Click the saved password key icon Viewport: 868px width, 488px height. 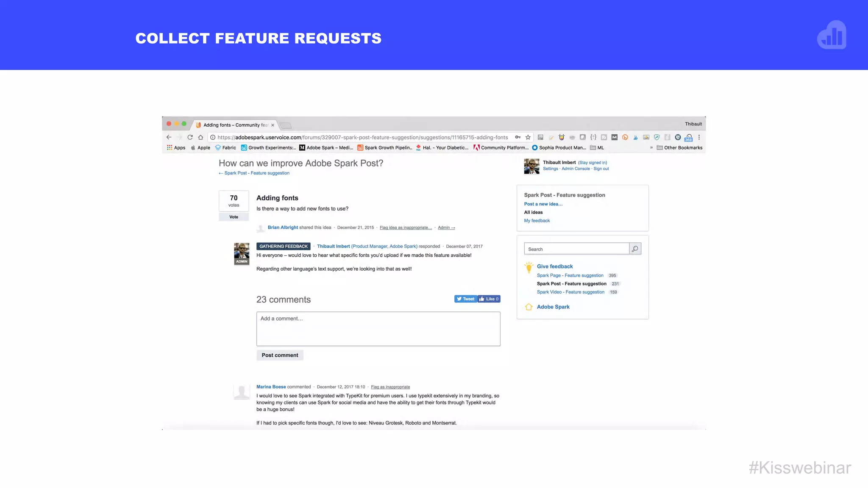click(x=517, y=137)
